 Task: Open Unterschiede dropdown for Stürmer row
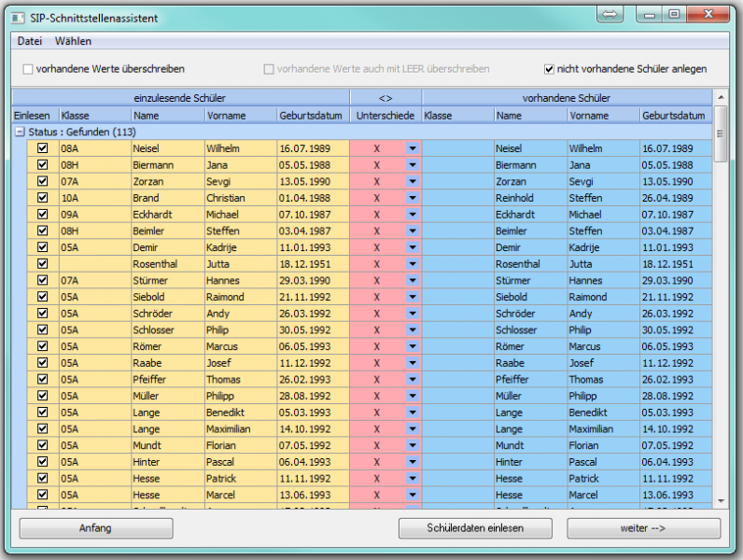click(413, 281)
